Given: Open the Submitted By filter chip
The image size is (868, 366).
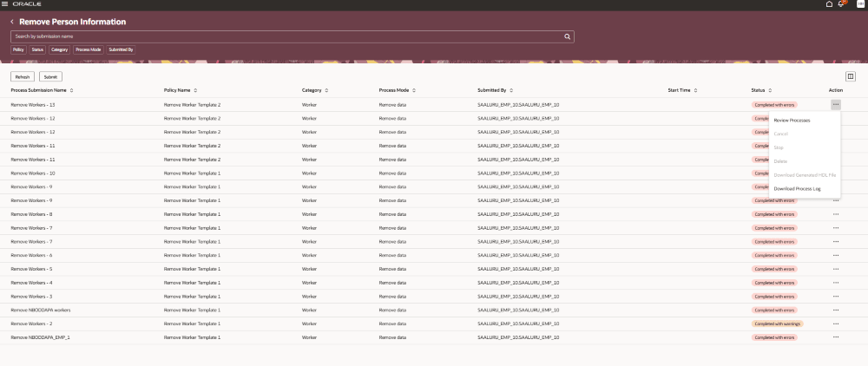Looking at the screenshot, I should pyautogui.click(x=121, y=49).
